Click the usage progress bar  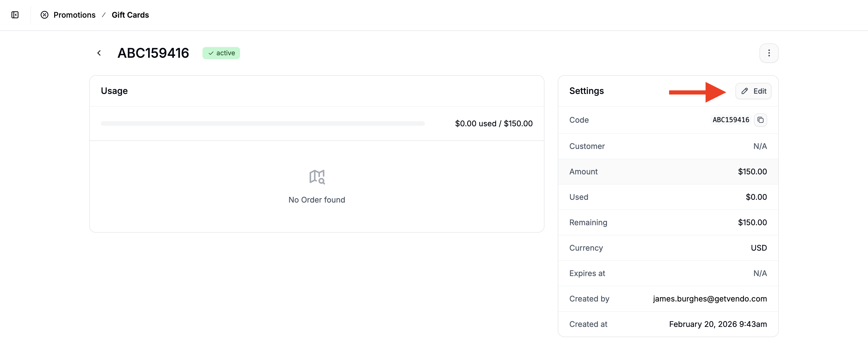coord(262,123)
